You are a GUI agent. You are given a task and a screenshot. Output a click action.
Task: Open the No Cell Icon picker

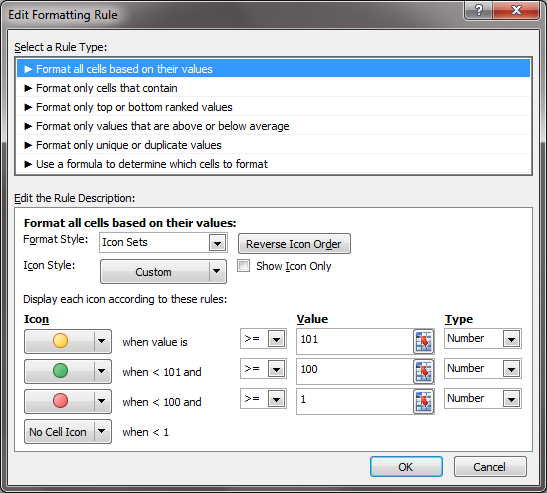68,431
